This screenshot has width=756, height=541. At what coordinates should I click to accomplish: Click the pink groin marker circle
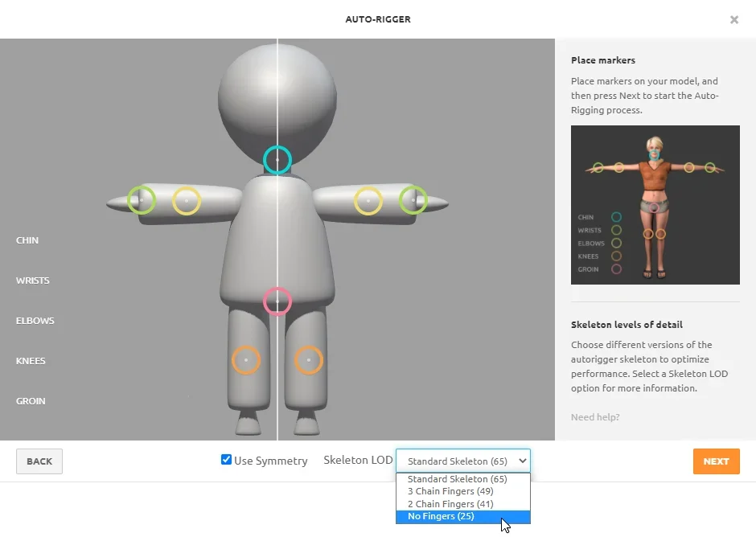(x=277, y=301)
